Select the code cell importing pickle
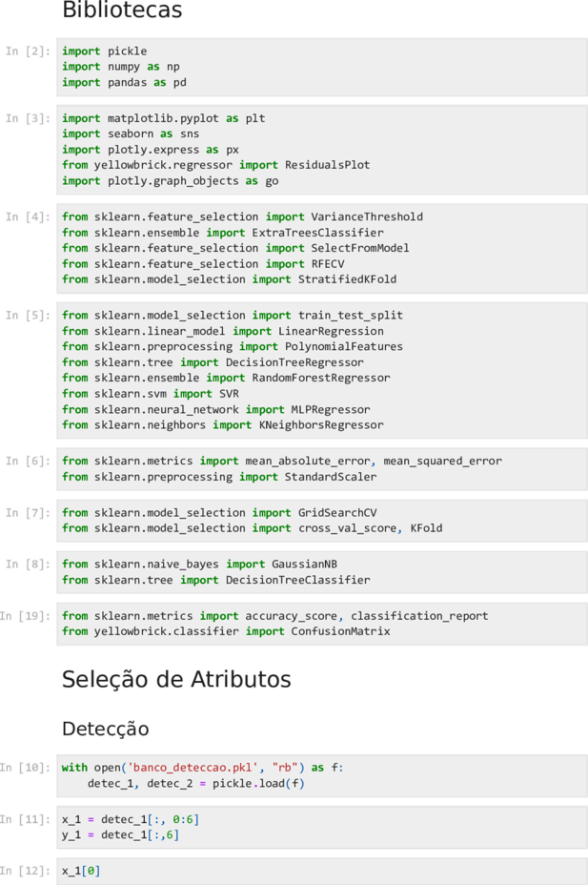This screenshot has height=885, width=588. pyautogui.click(x=322, y=67)
